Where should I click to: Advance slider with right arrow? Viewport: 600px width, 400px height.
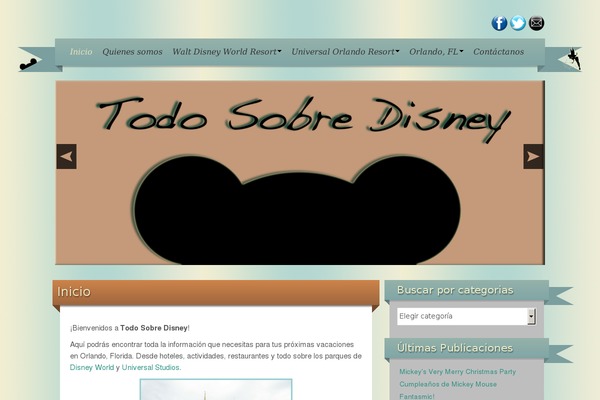coord(533,157)
